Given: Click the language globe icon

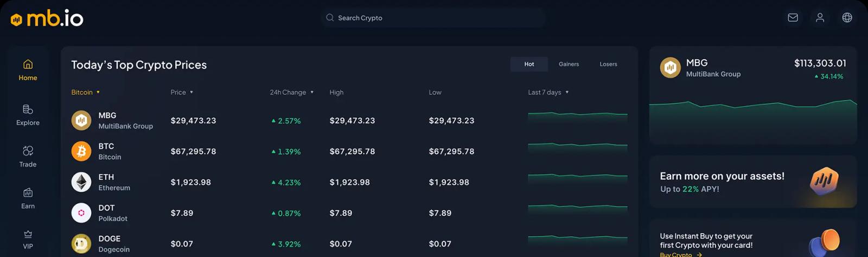Looking at the screenshot, I should [x=847, y=18].
